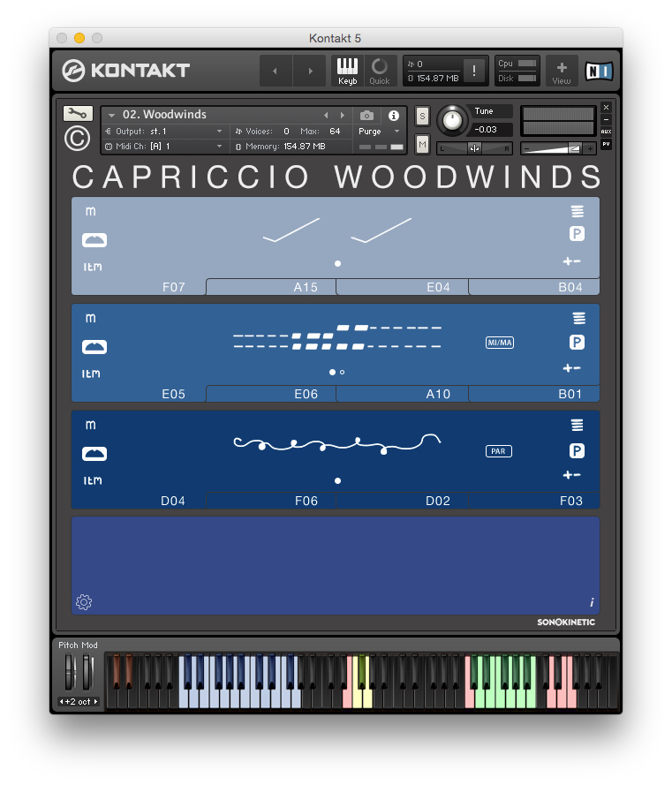Open the Purge dropdown menu

(379, 132)
